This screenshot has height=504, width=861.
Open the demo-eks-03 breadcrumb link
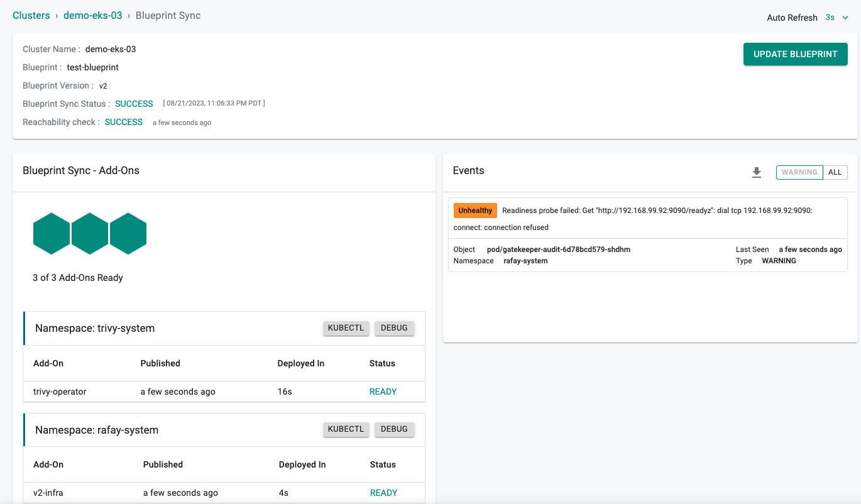pyautogui.click(x=93, y=16)
